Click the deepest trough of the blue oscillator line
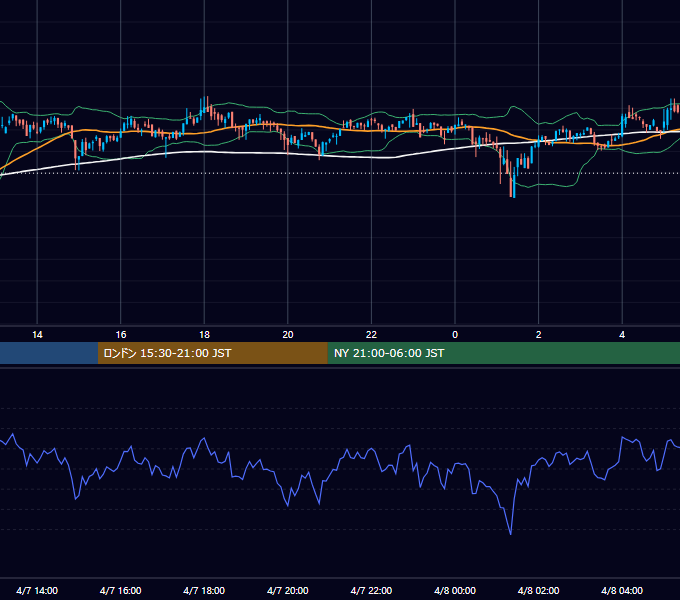Image resolution: width=680 pixels, height=600 pixels. pos(510,533)
